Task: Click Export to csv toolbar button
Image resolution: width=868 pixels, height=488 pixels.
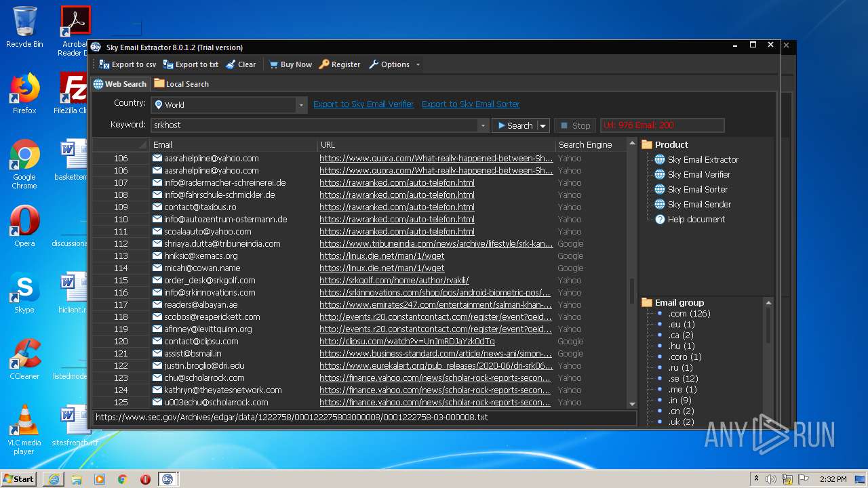Action: coord(127,64)
